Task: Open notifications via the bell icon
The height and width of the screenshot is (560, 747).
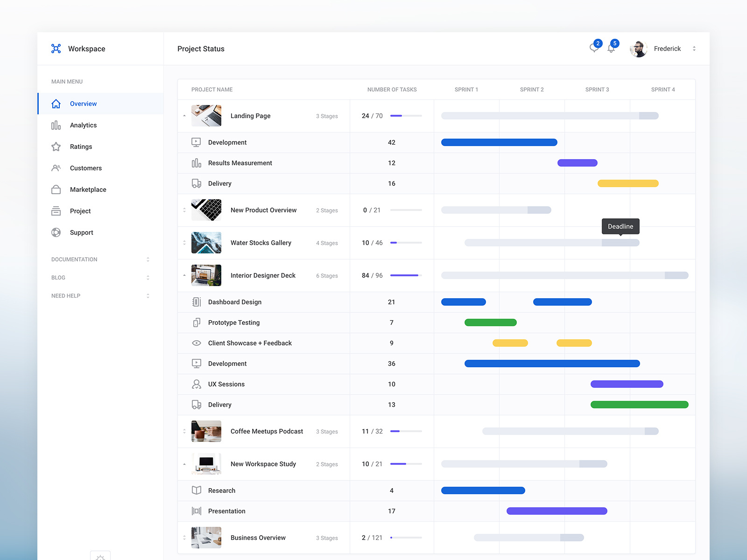Action: pyautogui.click(x=611, y=49)
